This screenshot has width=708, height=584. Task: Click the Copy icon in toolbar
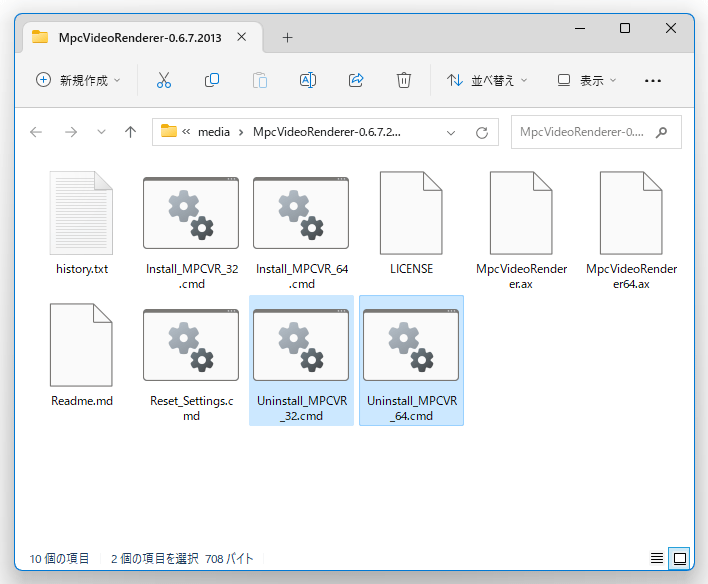pyautogui.click(x=212, y=80)
